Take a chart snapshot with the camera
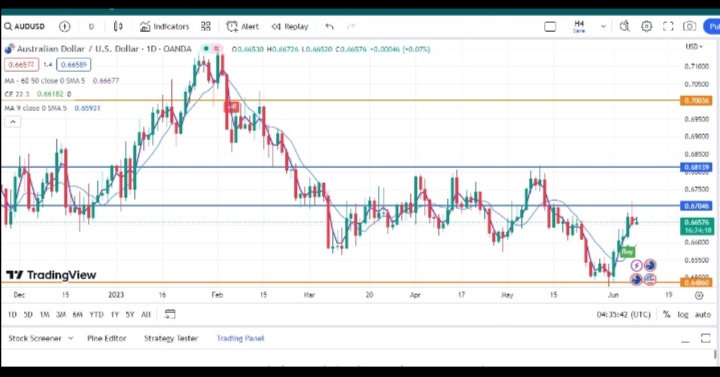Image resolution: width=720 pixels, height=377 pixels. coord(689,26)
